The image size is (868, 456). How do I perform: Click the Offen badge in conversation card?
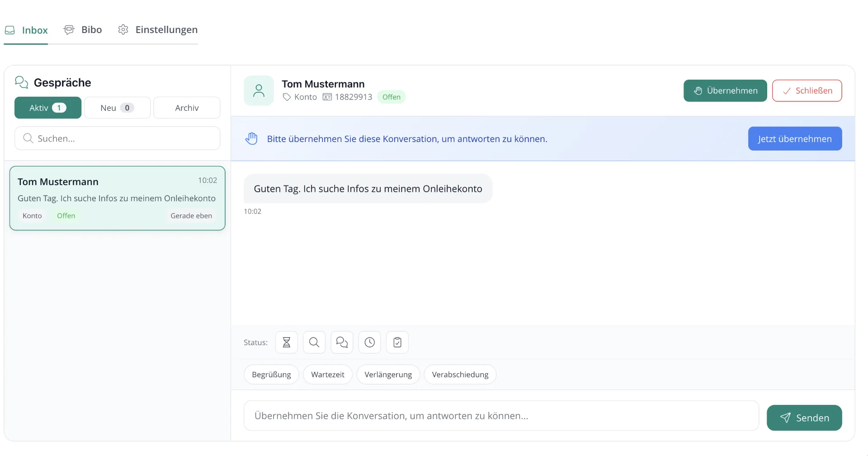click(66, 216)
